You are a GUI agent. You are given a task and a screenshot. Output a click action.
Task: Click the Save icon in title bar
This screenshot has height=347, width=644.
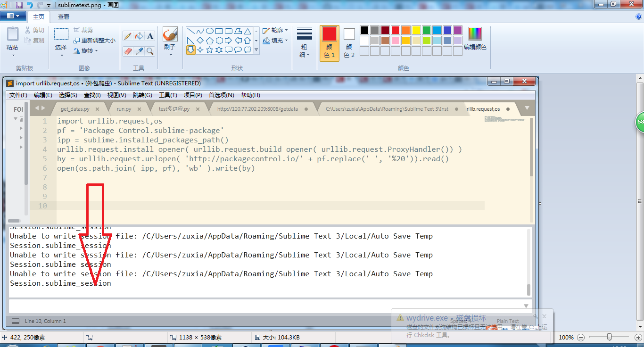(19, 5)
